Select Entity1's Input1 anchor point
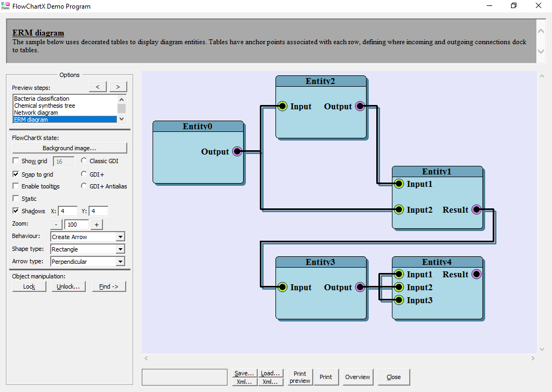The height and width of the screenshot is (392, 552). pyautogui.click(x=398, y=184)
